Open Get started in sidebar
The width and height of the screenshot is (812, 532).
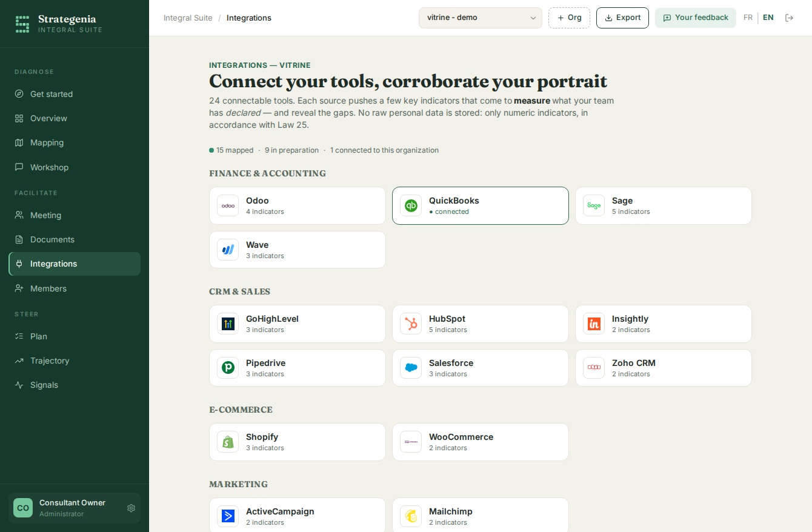pos(75,94)
